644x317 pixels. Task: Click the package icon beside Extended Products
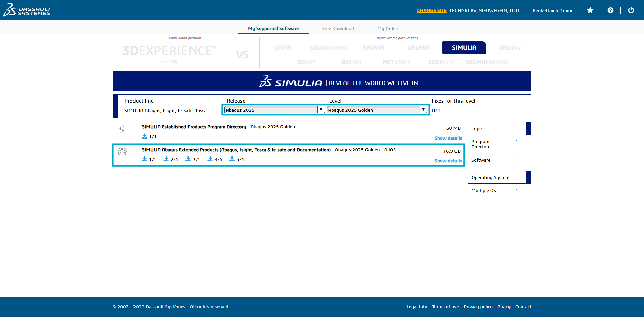point(122,152)
